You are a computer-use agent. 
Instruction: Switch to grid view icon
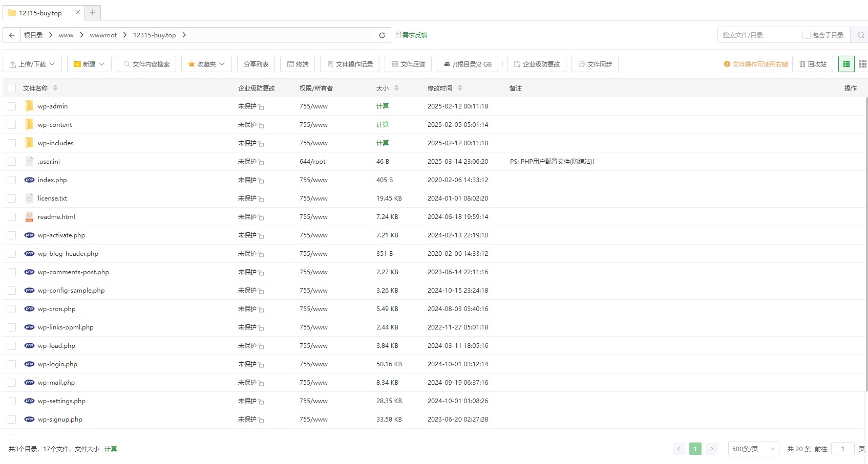[862, 64]
